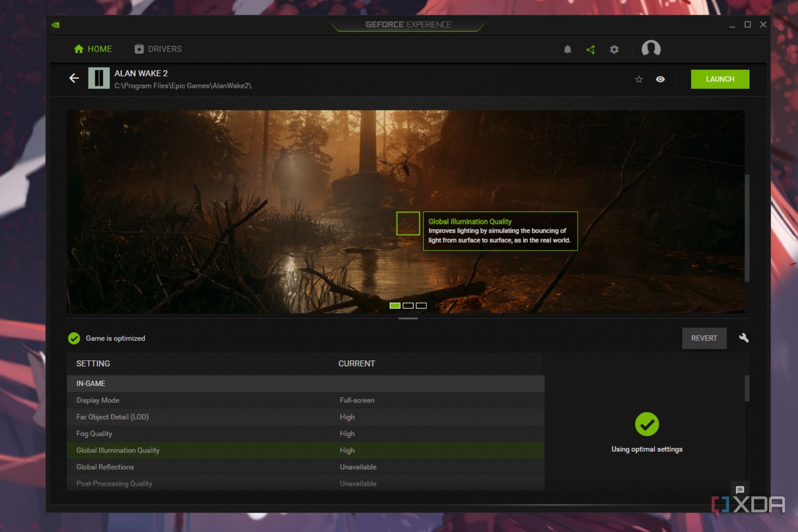Image resolution: width=798 pixels, height=532 pixels.
Task: Click the settings table scrollbar
Action: pyautogui.click(x=747, y=388)
